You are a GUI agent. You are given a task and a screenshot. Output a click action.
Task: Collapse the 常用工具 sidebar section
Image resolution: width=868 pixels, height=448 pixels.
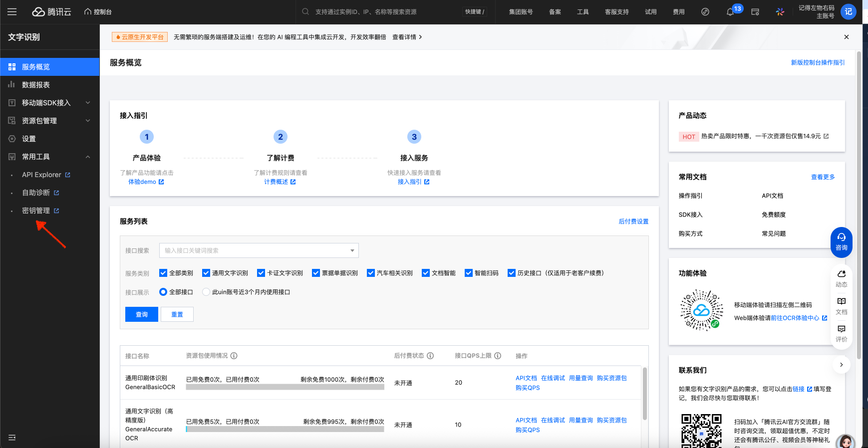coord(50,157)
